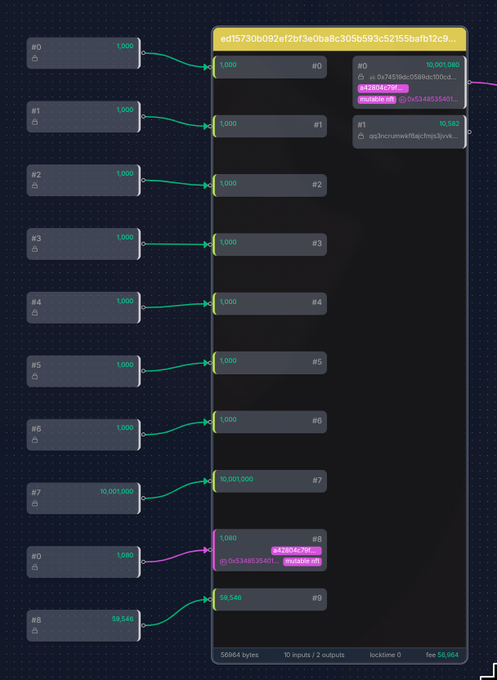Open 0x5348535401 commitment link in output #0

pos(432,99)
